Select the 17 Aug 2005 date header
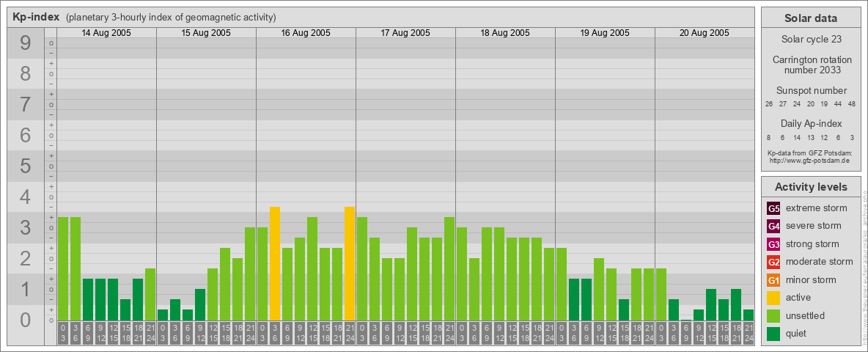Image resolution: width=868 pixels, height=352 pixels. [405, 33]
